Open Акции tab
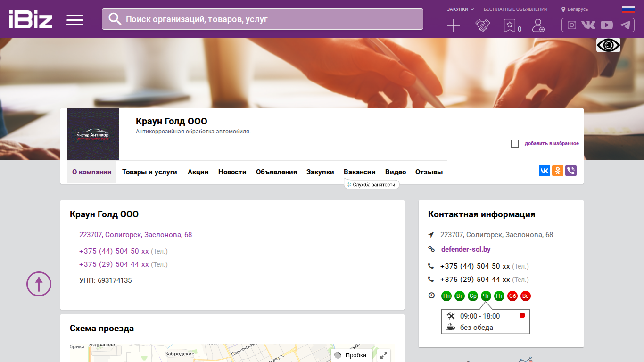This screenshot has height=362, width=644. point(198,172)
